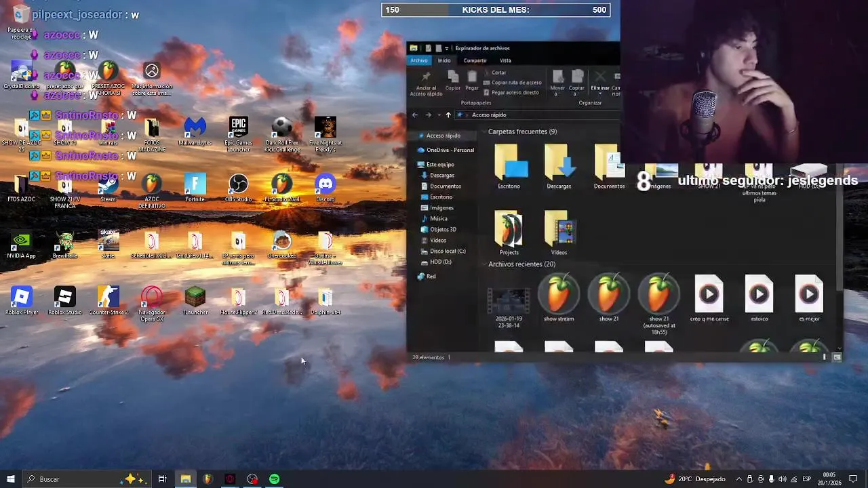
Task: Open Descargas in the navigation pane
Action: pyautogui.click(x=437, y=175)
